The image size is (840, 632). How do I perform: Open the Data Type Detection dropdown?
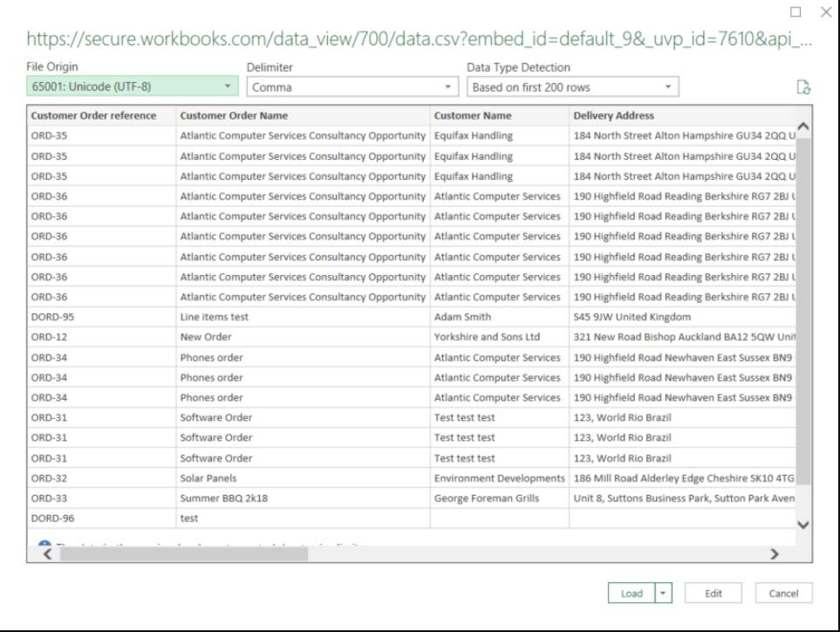pyautogui.click(x=571, y=87)
